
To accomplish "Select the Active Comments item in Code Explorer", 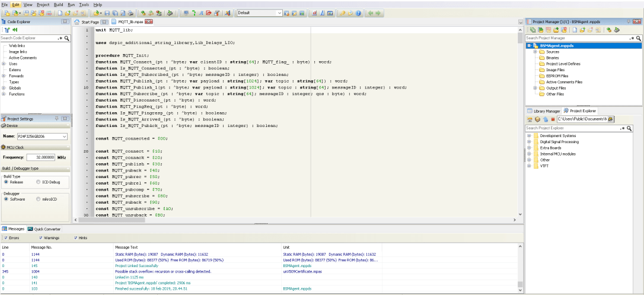I will [x=23, y=58].
